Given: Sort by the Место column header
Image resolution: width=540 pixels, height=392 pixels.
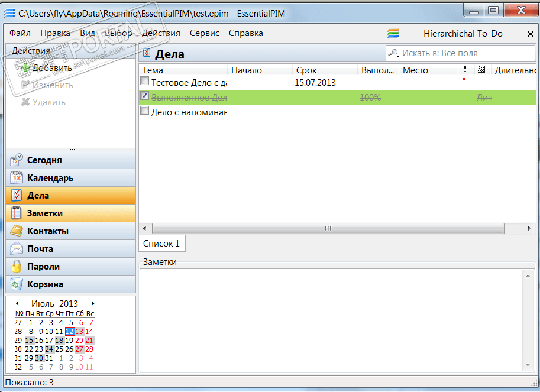Looking at the screenshot, I should tap(428, 70).
